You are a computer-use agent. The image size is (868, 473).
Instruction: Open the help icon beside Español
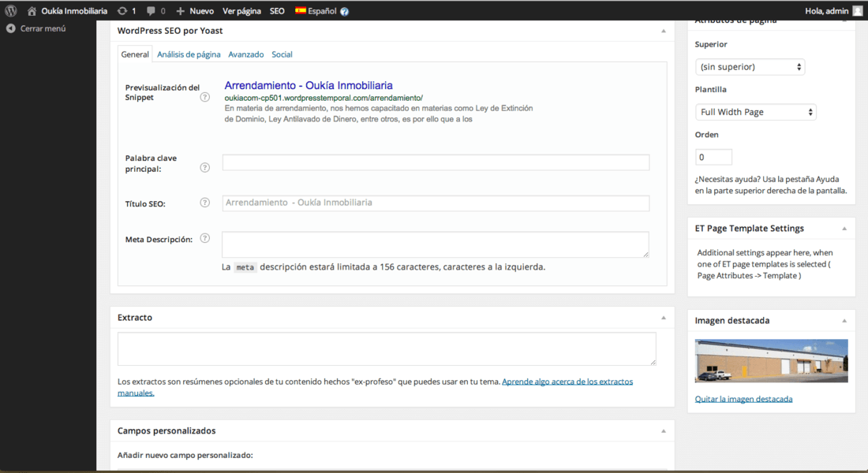[x=344, y=11]
